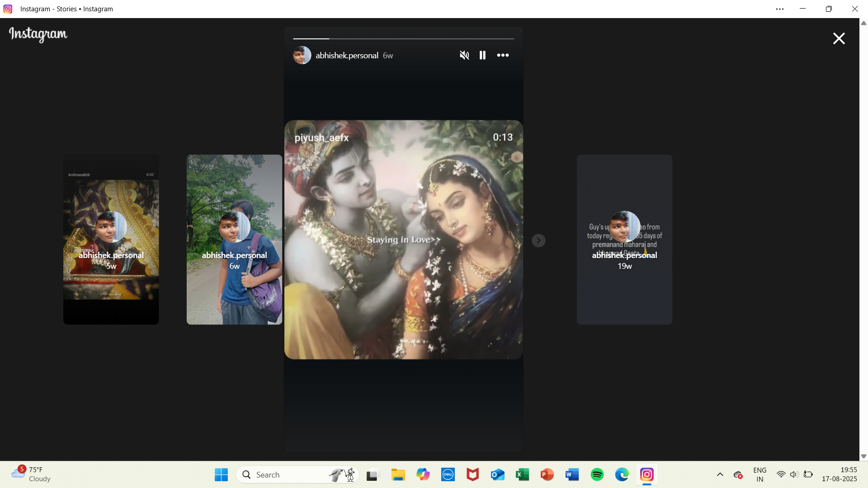This screenshot has width=868, height=488.
Task: Click the vertical scrollbar down arrow
Action: point(863,456)
